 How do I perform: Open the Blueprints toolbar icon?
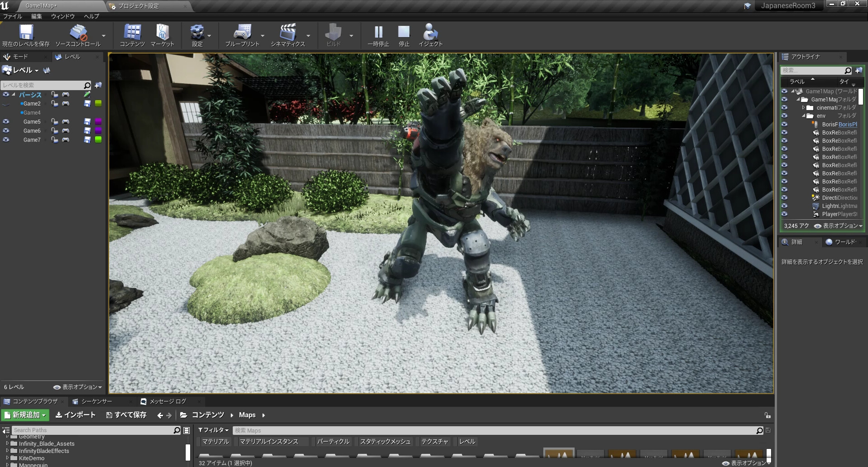pos(242,33)
